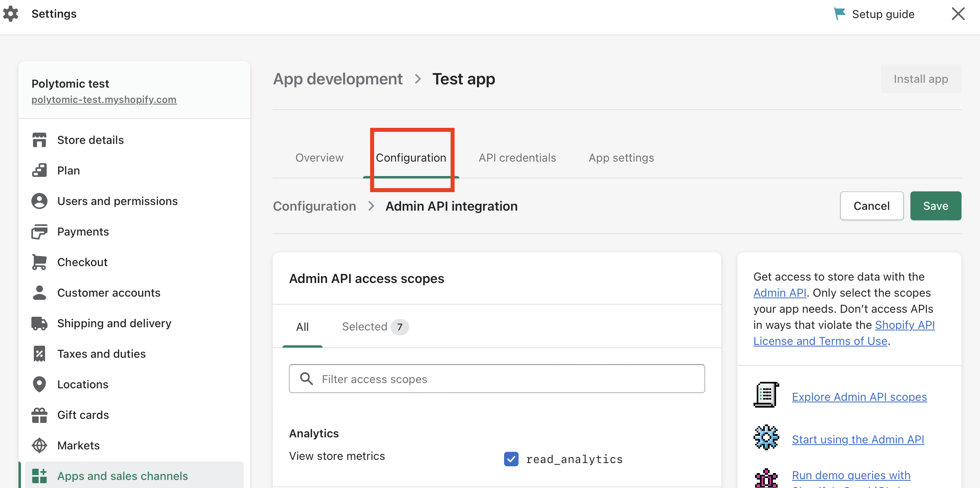
Task: Click the Checkout cart icon
Action: pos(39,262)
